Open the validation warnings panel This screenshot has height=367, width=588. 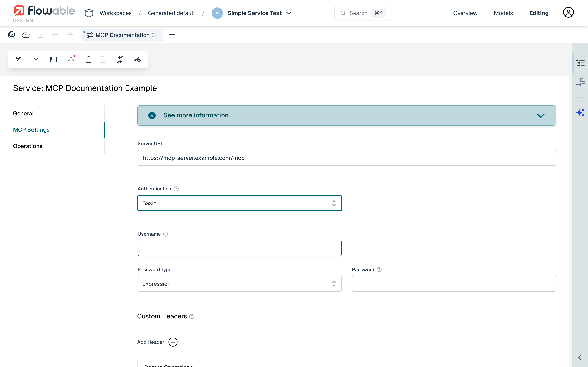pyautogui.click(x=71, y=59)
